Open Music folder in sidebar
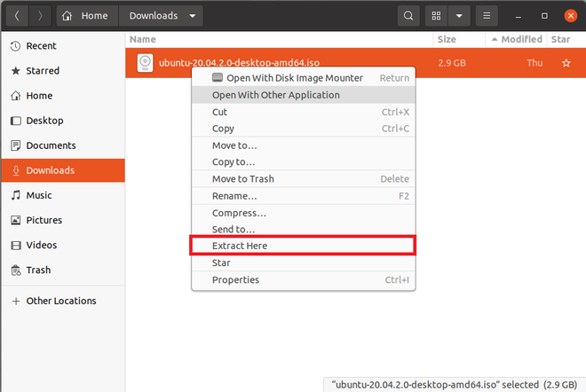The image size is (586, 392). (x=63, y=195)
